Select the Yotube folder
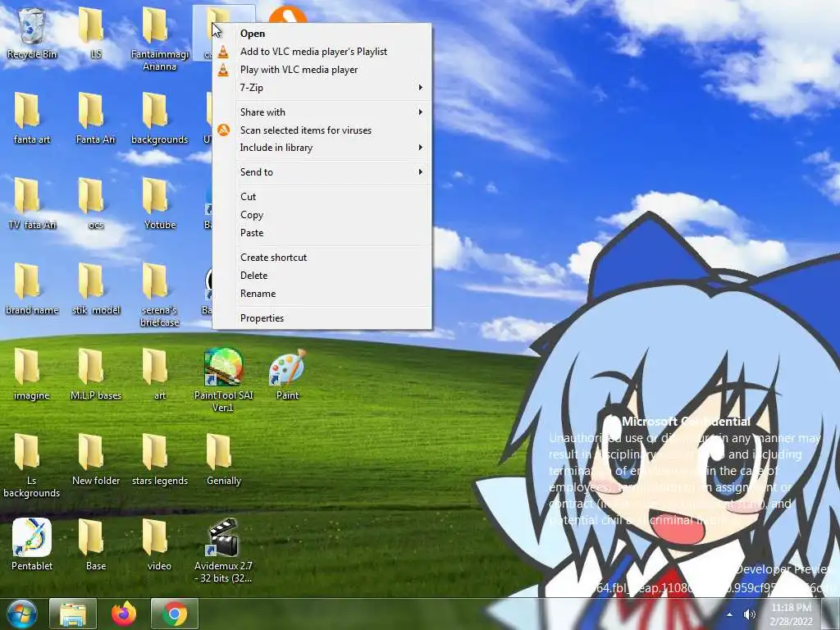Screen dimensions: 840x630 (x=160, y=203)
